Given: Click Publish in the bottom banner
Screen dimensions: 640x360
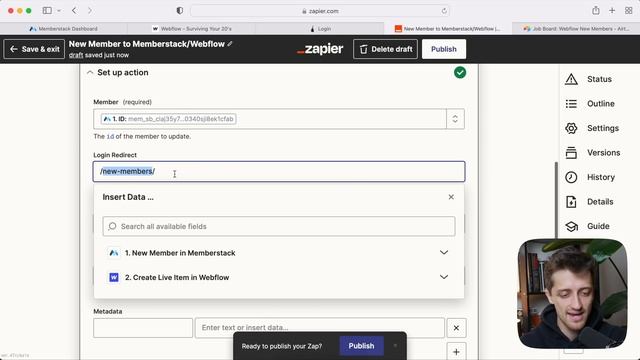Looking at the screenshot, I should [x=361, y=346].
